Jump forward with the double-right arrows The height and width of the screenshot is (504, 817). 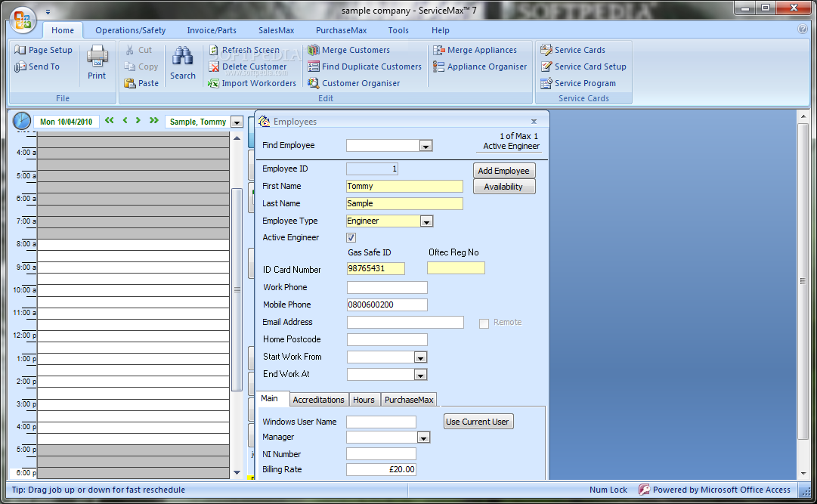tap(153, 120)
